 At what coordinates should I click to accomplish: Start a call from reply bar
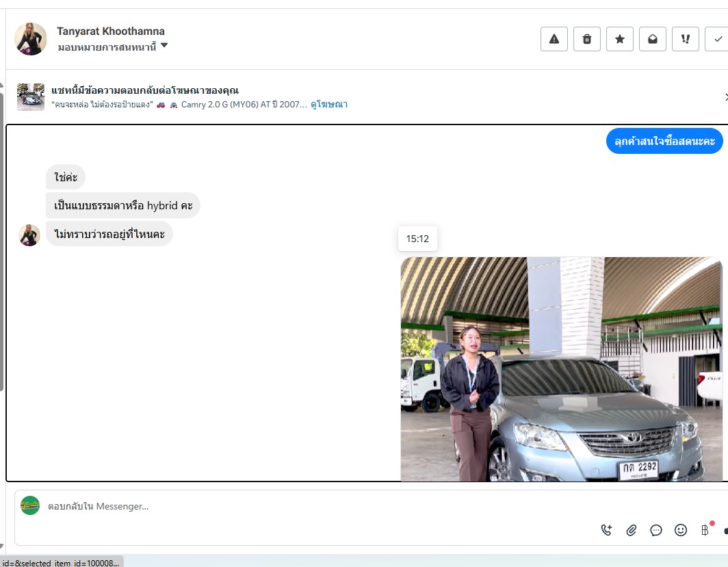[x=606, y=530]
